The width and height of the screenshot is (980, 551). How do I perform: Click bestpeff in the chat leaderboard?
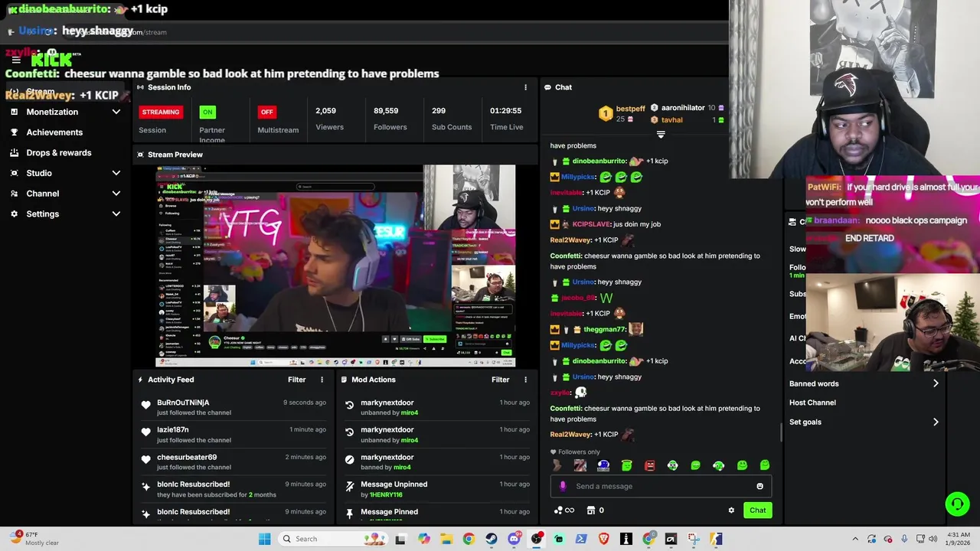point(631,109)
